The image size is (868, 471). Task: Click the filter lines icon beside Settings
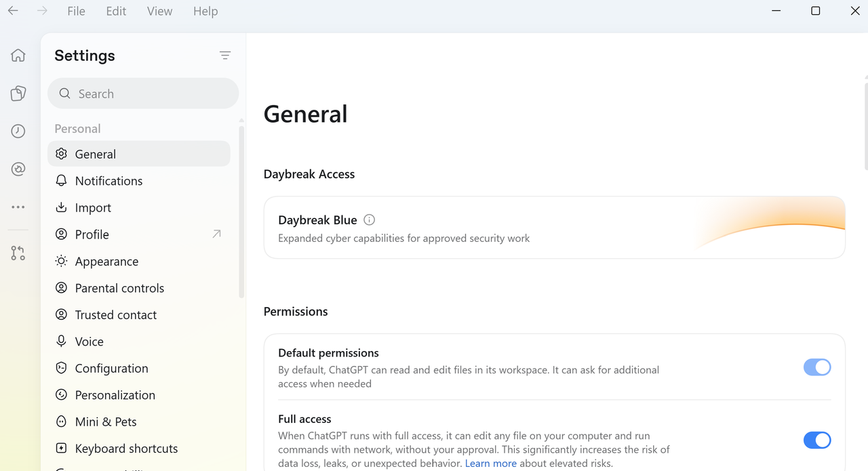(x=225, y=56)
